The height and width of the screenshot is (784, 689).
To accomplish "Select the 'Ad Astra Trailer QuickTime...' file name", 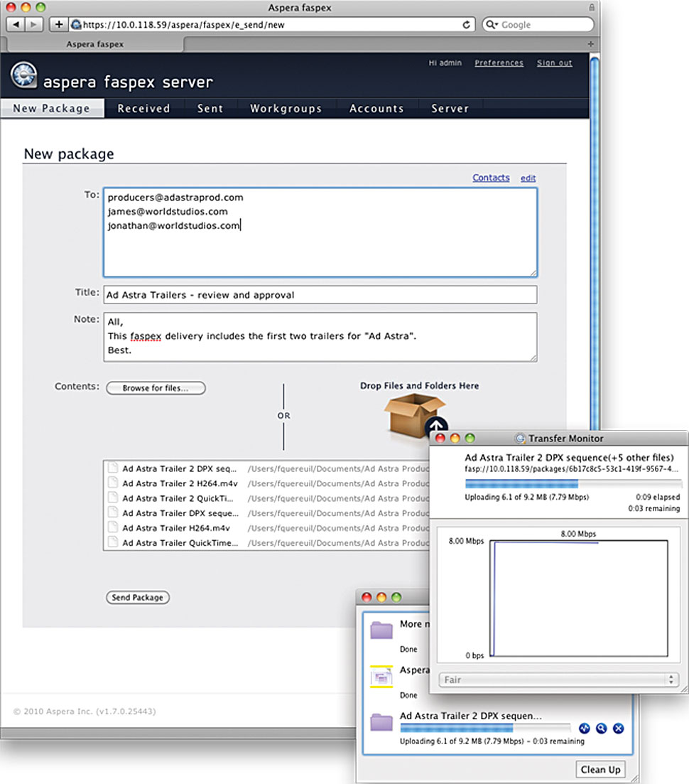I will [x=180, y=543].
